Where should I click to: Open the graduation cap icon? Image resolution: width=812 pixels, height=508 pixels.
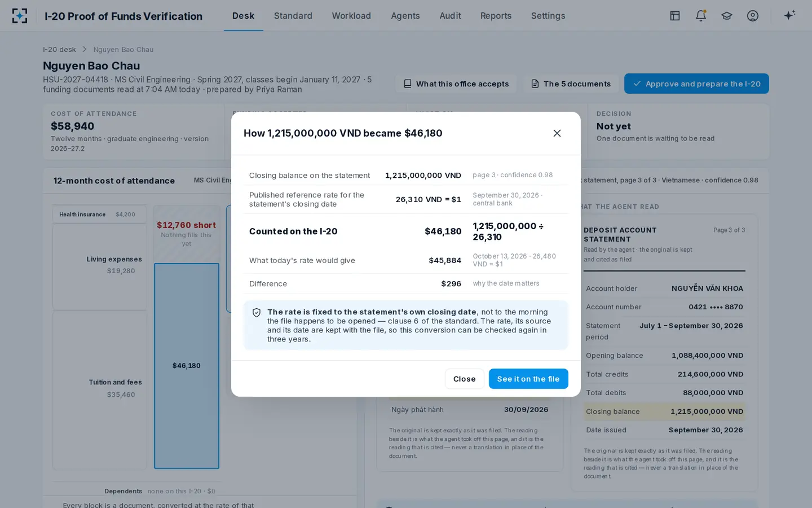pyautogui.click(x=726, y=16)
